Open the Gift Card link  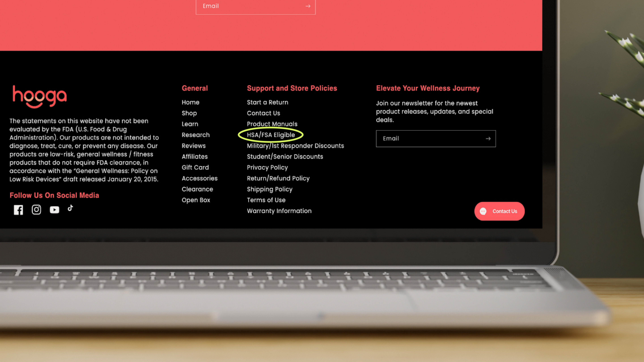click(195, 168)
